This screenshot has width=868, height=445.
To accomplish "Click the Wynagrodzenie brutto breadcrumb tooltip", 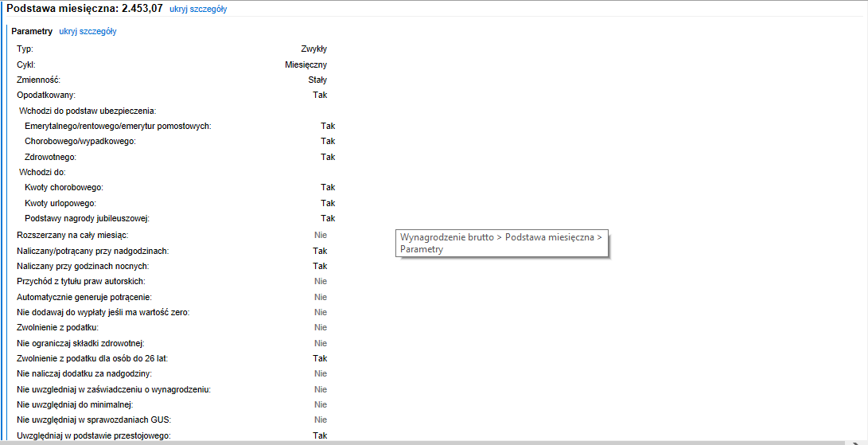I will pyautogui.click(x=502, y=243).
